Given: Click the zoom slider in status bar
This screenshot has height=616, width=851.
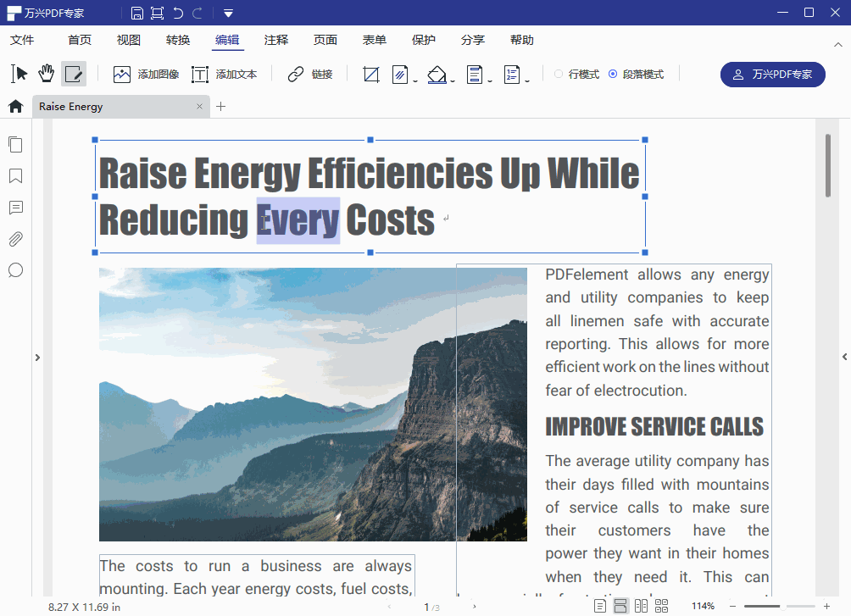Looking at the screenshot, I should [778, 606].
